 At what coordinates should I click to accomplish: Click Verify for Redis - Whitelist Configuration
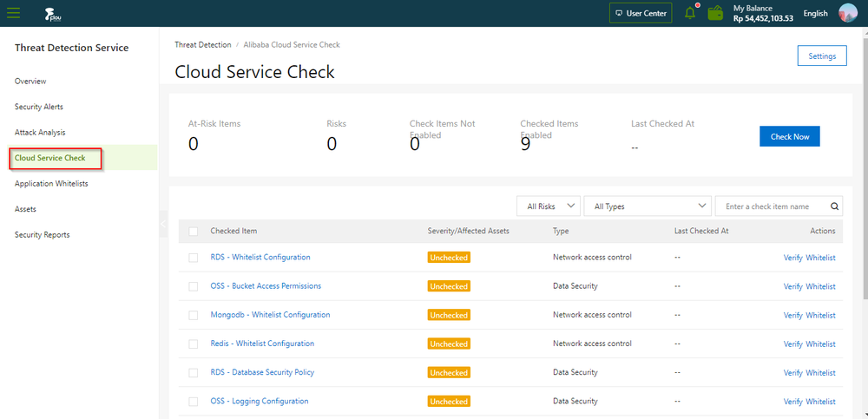pos(792,344)
